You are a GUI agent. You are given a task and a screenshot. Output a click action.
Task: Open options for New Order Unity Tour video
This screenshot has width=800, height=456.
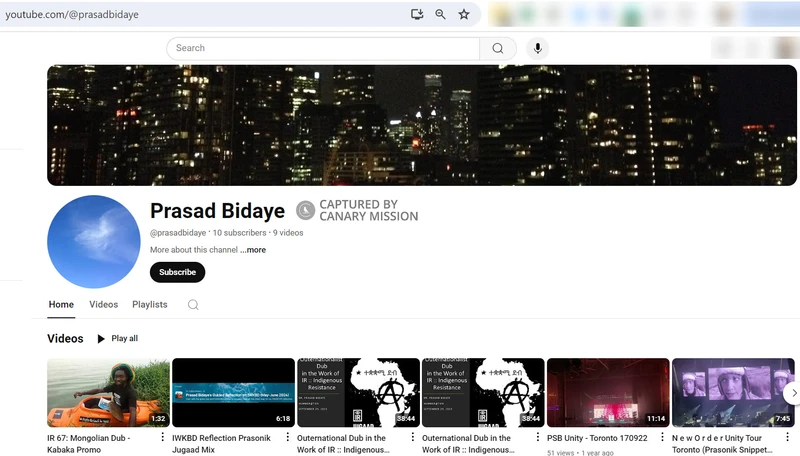tap(787, 437)
